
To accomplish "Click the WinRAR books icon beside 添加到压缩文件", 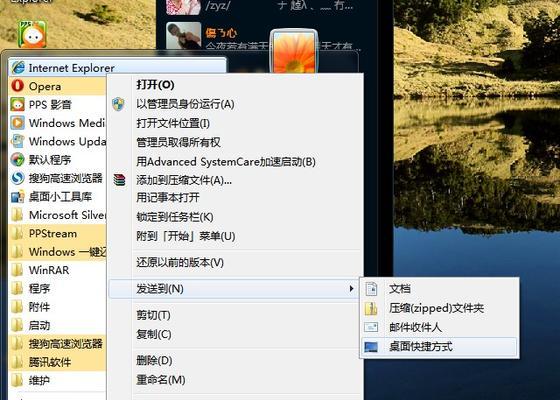I will (x=119, y=180).
